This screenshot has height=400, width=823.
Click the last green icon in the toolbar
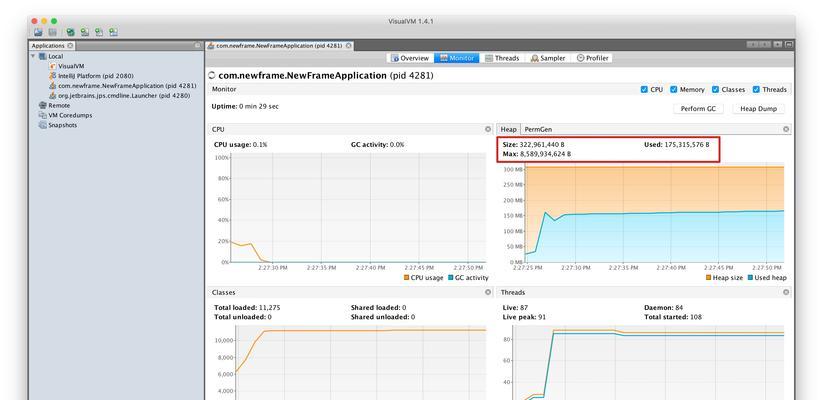point(113,32)
